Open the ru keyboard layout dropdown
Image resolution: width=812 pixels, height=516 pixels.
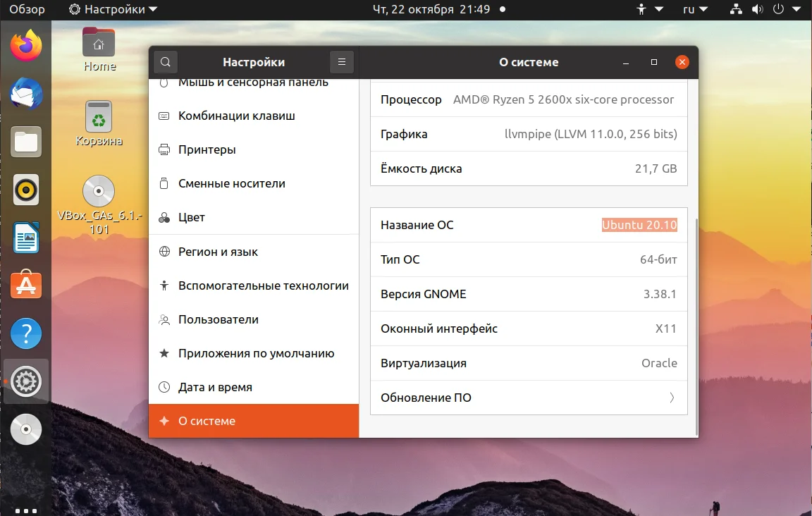click(695, 9)
